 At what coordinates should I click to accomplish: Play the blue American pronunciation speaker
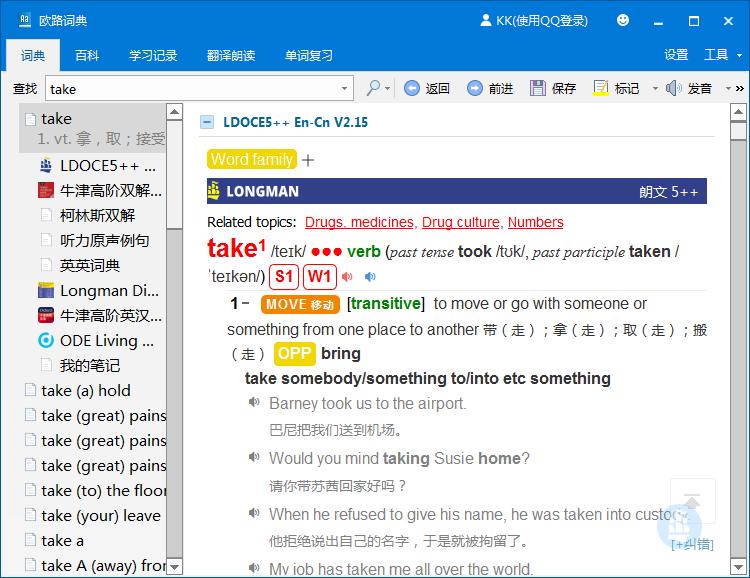(370, 277)
